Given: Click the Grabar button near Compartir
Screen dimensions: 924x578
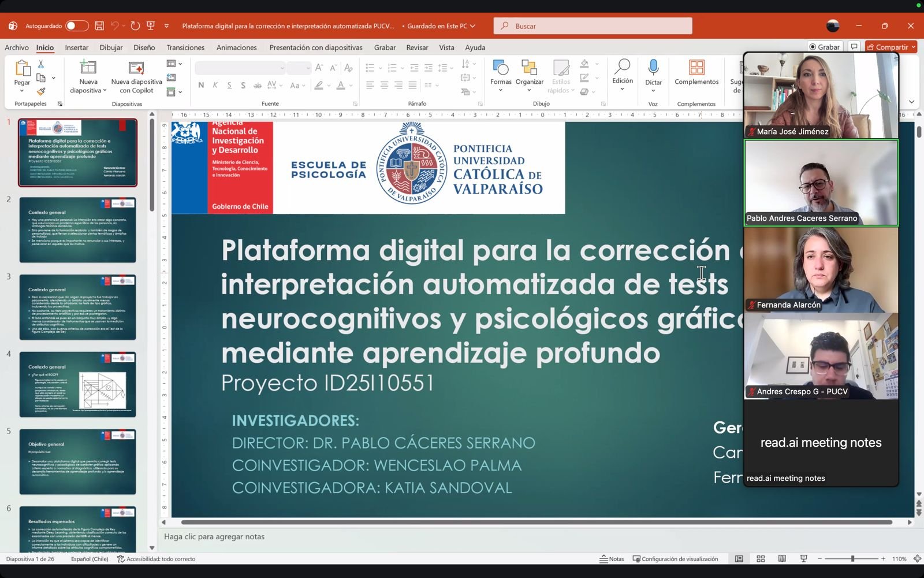Looking at the screenshot, I should click(825, 47).
